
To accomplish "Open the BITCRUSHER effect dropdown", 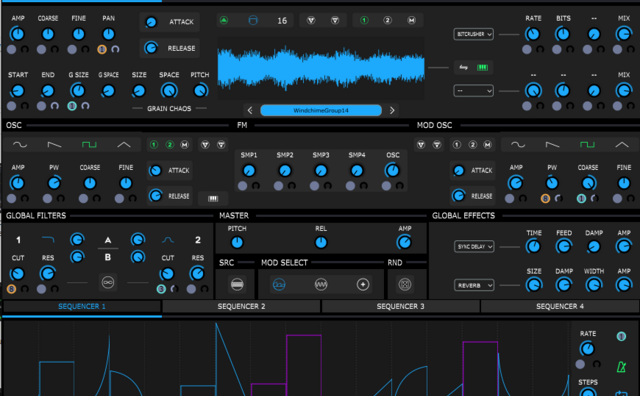I will point(473,34).
